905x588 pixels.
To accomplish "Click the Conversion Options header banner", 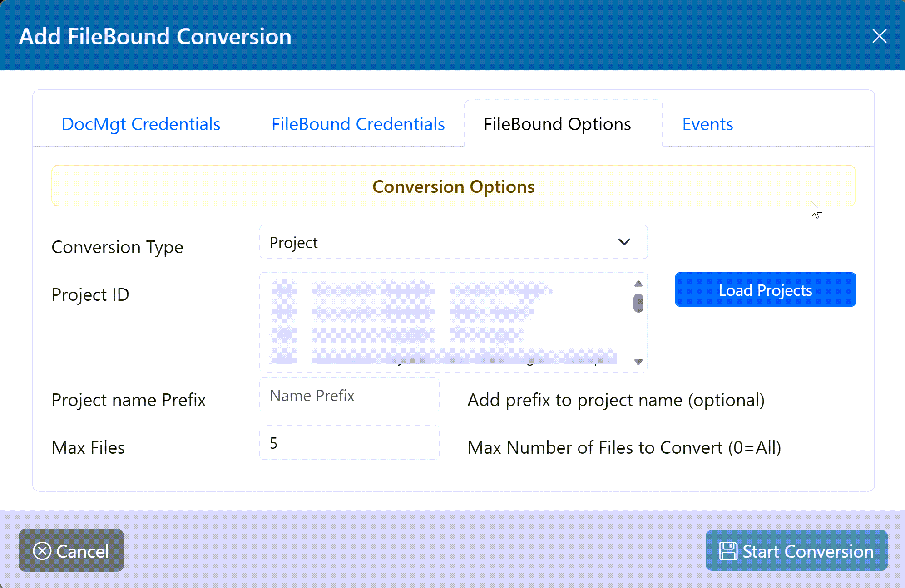I will pyautogui.click(x=453, y=186).
